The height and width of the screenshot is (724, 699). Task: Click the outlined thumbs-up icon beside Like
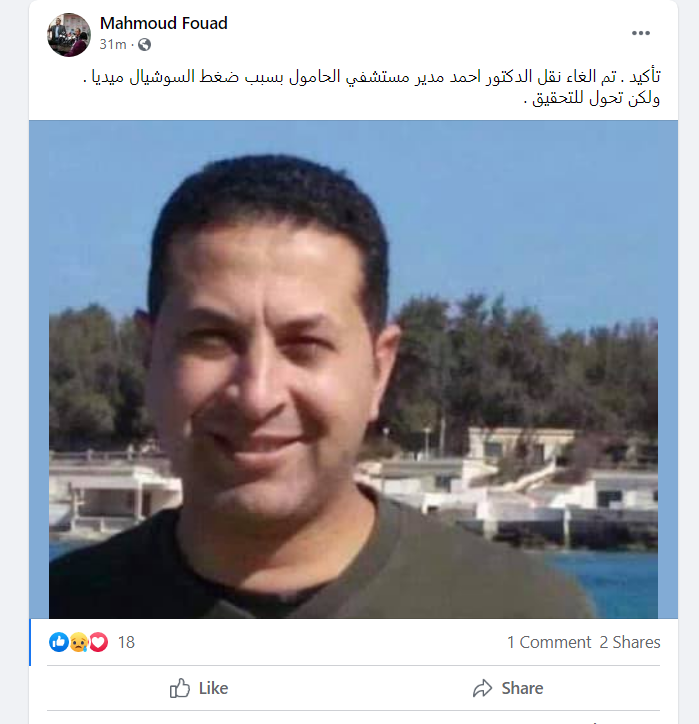(x=180, y=688)
